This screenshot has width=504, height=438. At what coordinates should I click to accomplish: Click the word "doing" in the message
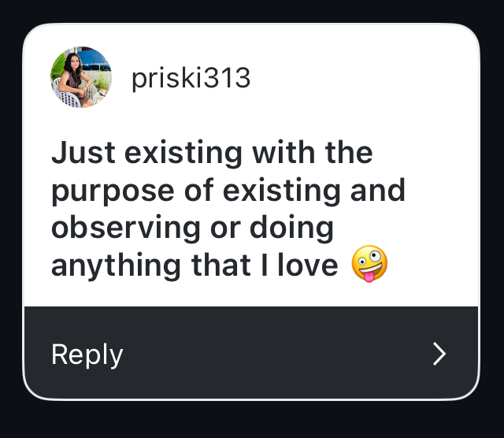click(295, 228)
